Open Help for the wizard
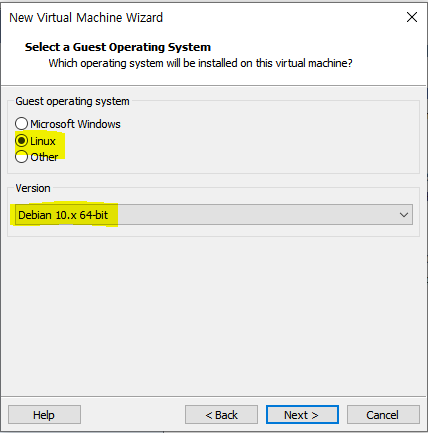Screen dimensions: 428x433 44,415
